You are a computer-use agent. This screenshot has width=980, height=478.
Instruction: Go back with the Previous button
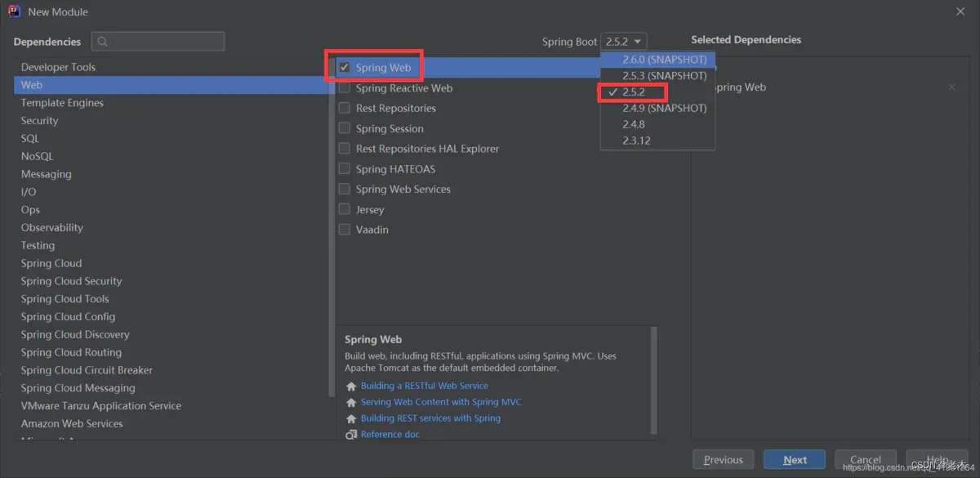click(724, 460)
